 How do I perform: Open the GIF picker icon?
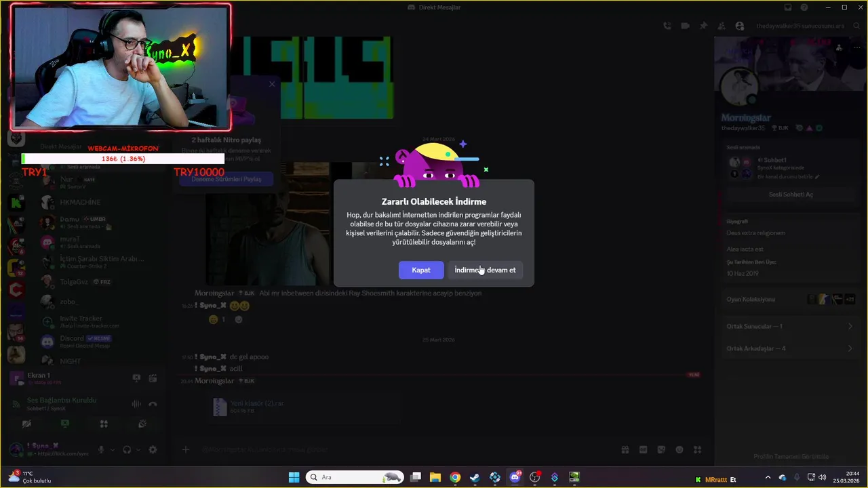[643, 449]
